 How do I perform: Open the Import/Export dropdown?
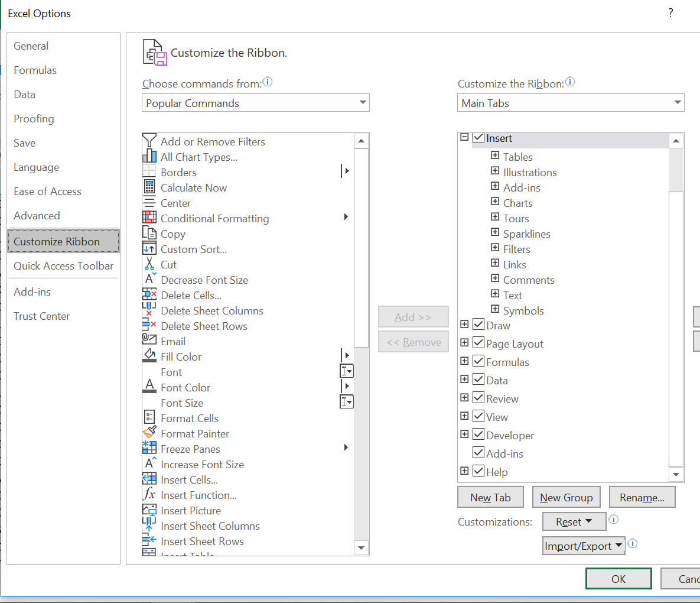584,545
